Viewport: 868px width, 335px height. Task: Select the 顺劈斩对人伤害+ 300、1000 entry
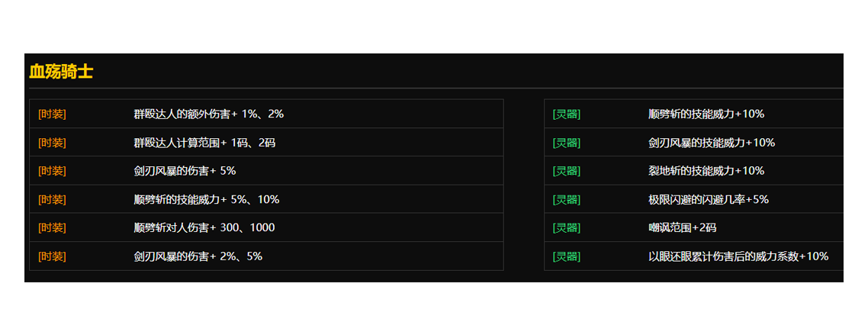tap(204, 228)
